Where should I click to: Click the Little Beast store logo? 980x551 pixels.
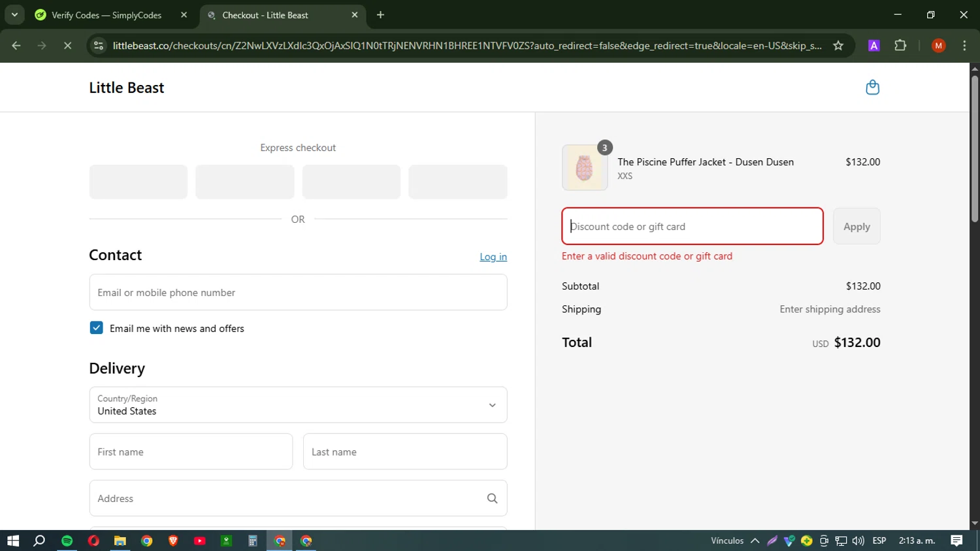click(127, 88)
